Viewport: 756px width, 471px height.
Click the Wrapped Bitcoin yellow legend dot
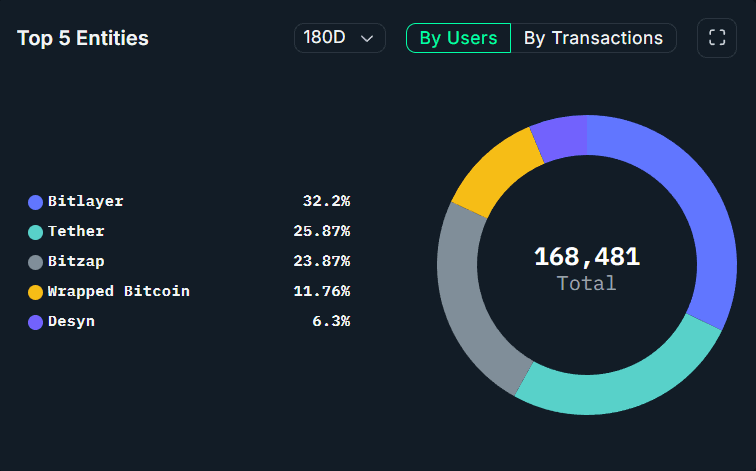tap(36, 292)
